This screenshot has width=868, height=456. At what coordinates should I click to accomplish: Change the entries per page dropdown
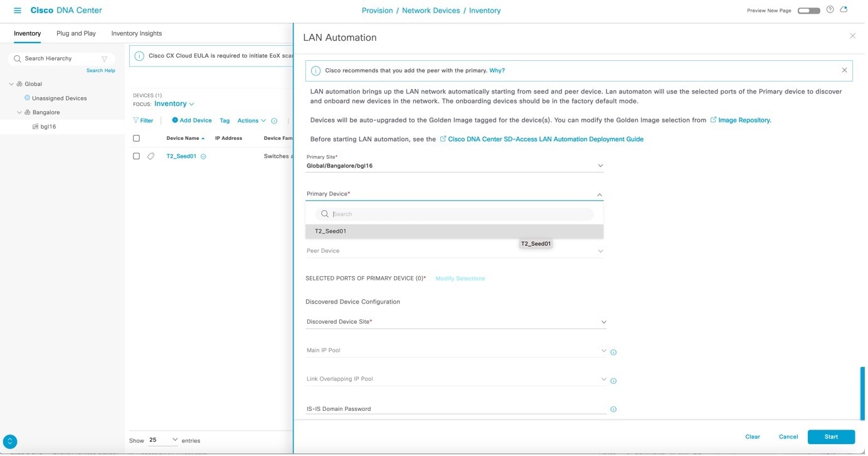pos(164,442)
